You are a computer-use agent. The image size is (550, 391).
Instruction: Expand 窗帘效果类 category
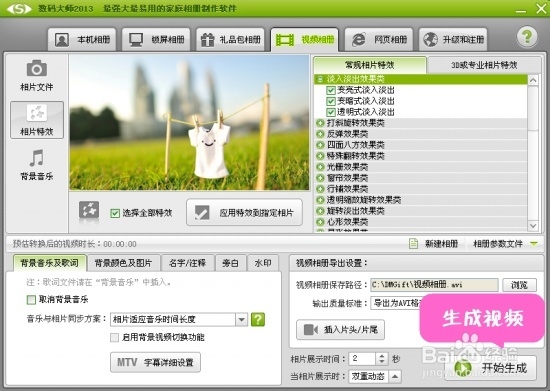coord(320,178)
